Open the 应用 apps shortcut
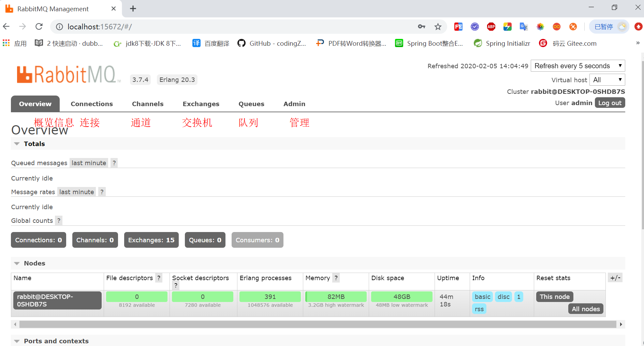The height and width of the screenshot is (346, 644). (x=15, y=43)
